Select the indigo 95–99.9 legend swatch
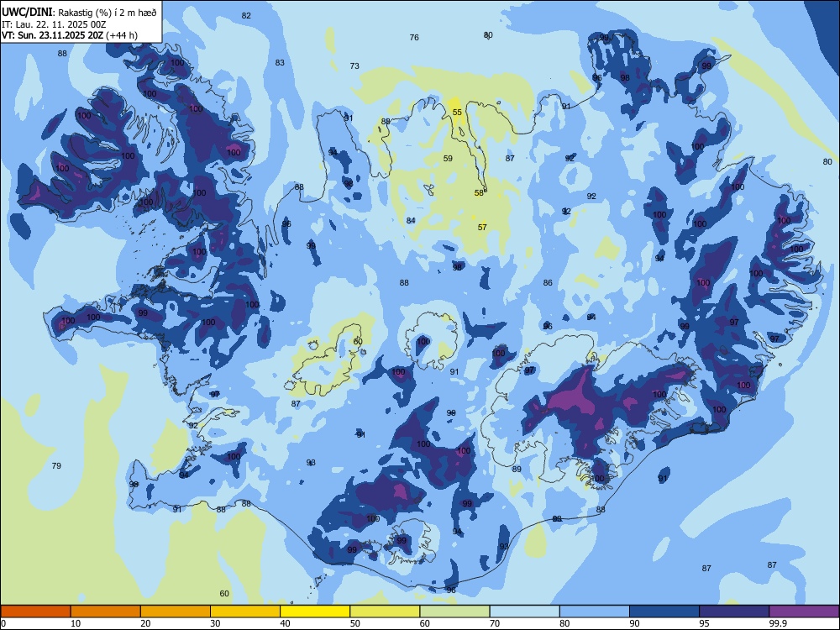The image size is (840, 630). click(734, 612)
